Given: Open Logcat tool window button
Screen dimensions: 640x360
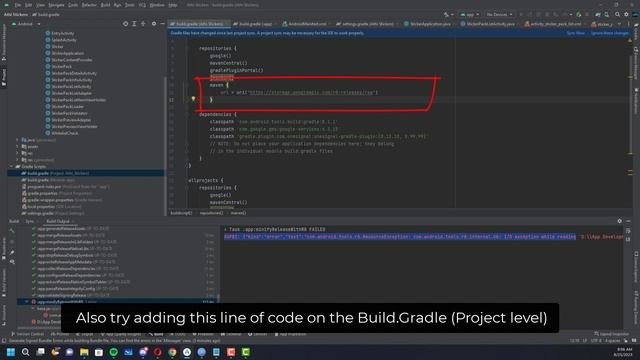Looking at the screenshot, I should click(178, 334).
